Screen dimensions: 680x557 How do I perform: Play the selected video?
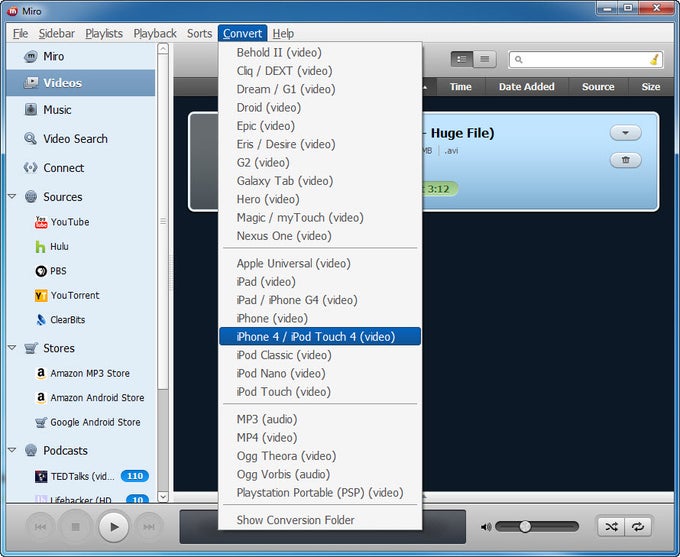[114, 527]
